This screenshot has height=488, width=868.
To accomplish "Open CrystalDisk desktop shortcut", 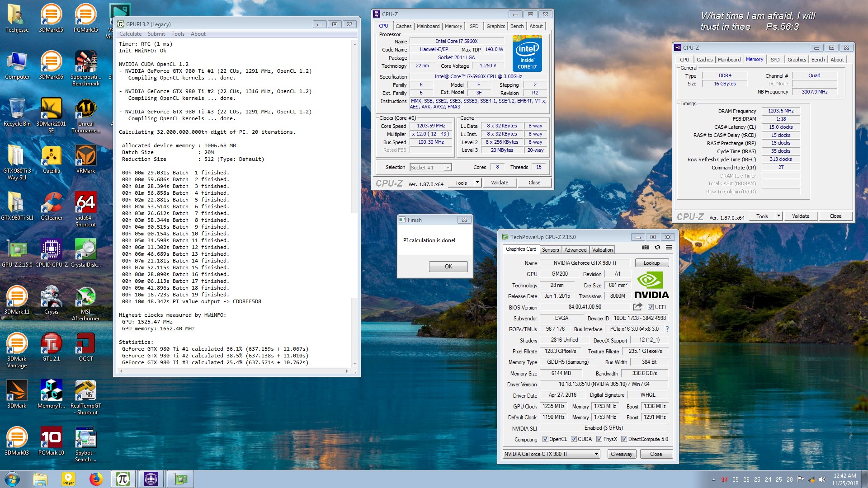I will (85, 253).
